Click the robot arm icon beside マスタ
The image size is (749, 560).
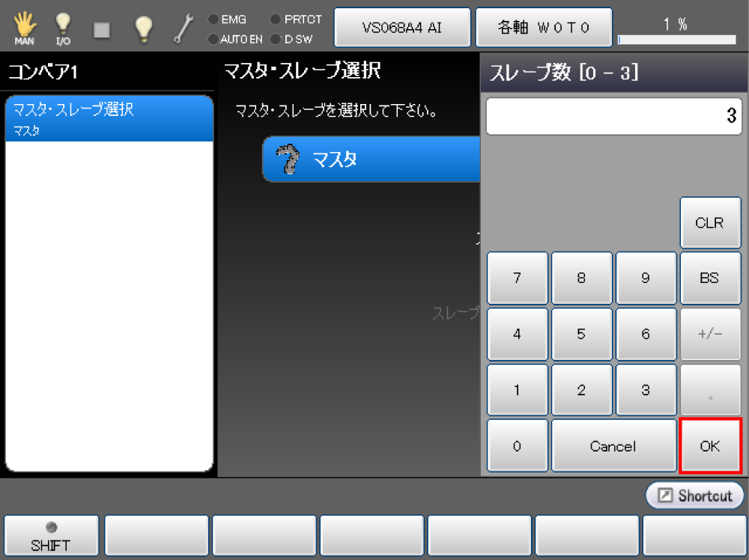(x=287, y=159)
